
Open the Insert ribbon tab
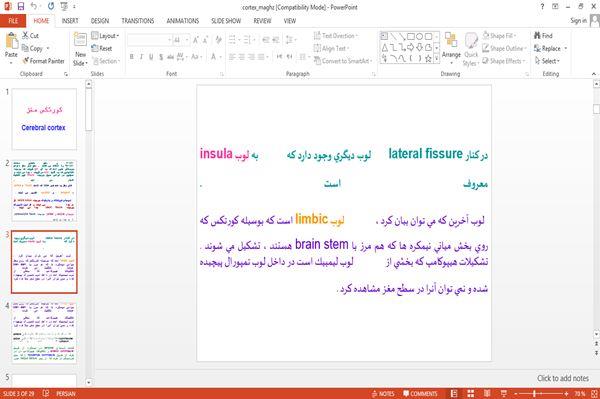[x=70, y=21]
